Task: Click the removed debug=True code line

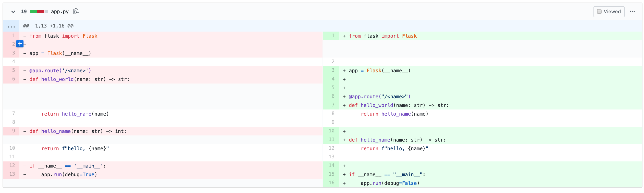Action: click(69, 175)
